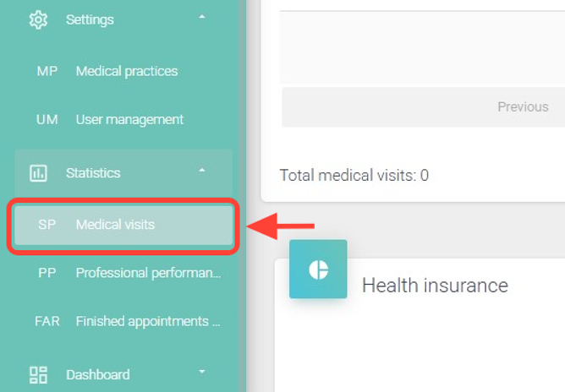This screenshot has width=565, height=392.
Task: Collapse the Statistics section using its caret
Action: (x=201, y=171)
